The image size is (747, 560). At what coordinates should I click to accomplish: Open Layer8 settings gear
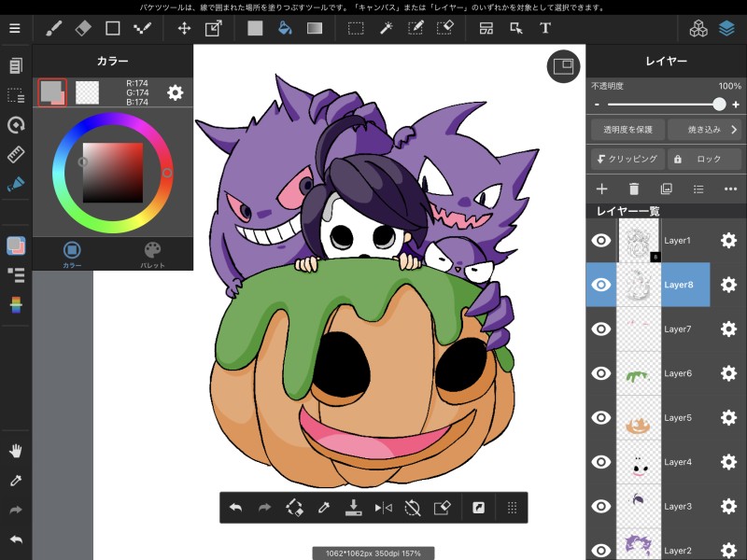pyautogui.click(x=728, y=285)
